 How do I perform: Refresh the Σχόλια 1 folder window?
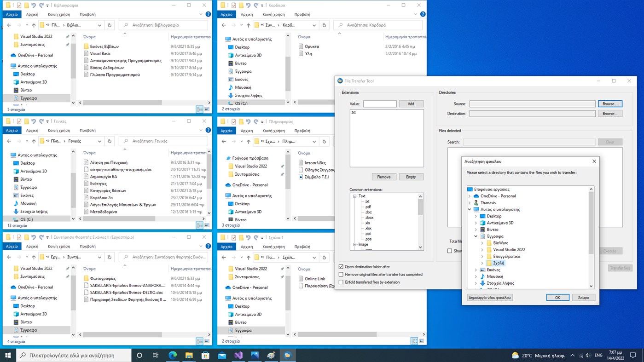324,258
